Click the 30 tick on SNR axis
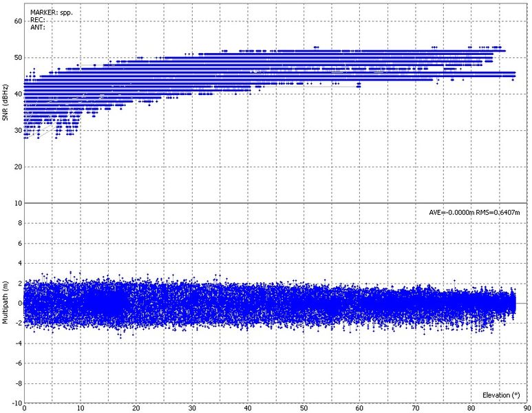Viewport: 532px width, 413px height. 17,130
